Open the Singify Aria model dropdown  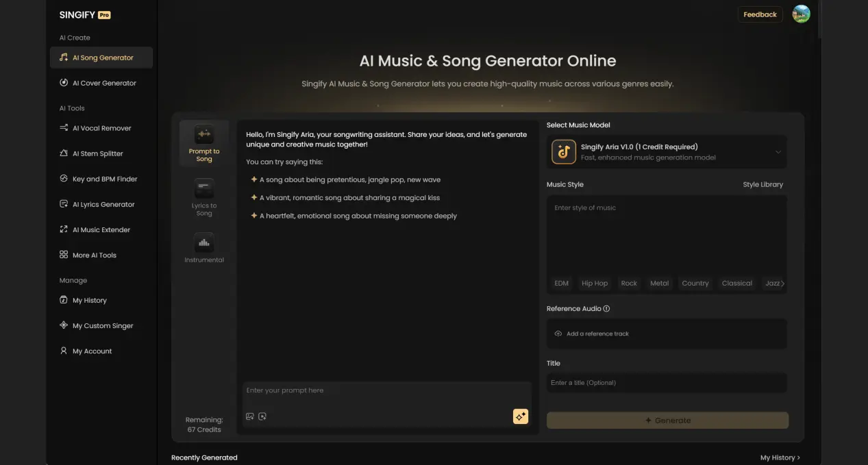click(666, 151)
